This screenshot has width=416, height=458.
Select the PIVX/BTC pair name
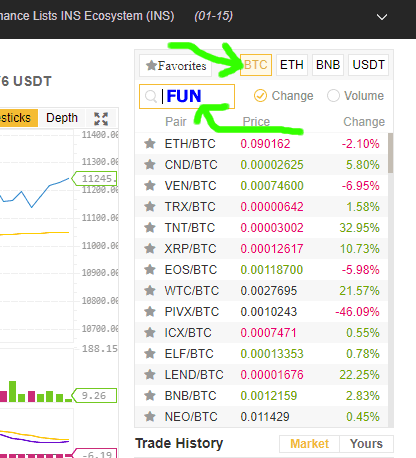(x=192, y=312)
